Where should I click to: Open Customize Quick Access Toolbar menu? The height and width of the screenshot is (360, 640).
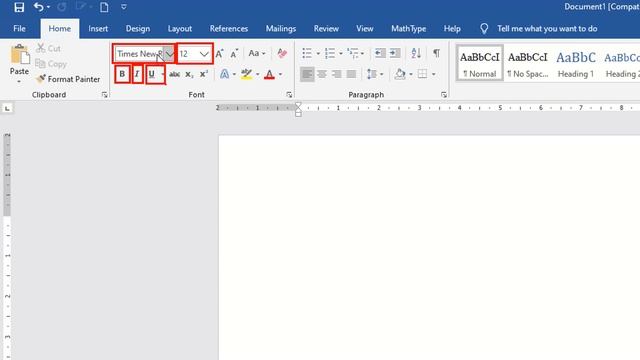(124, 7)
